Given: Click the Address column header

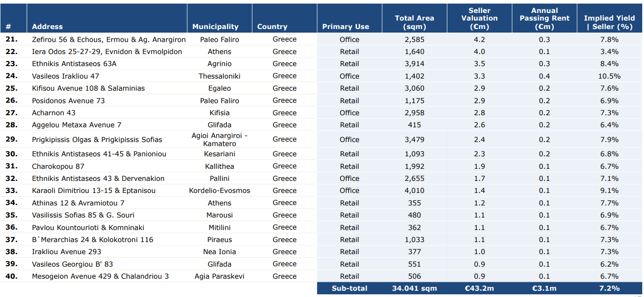Looking at the screenshot, I should [x=47, y=27].
